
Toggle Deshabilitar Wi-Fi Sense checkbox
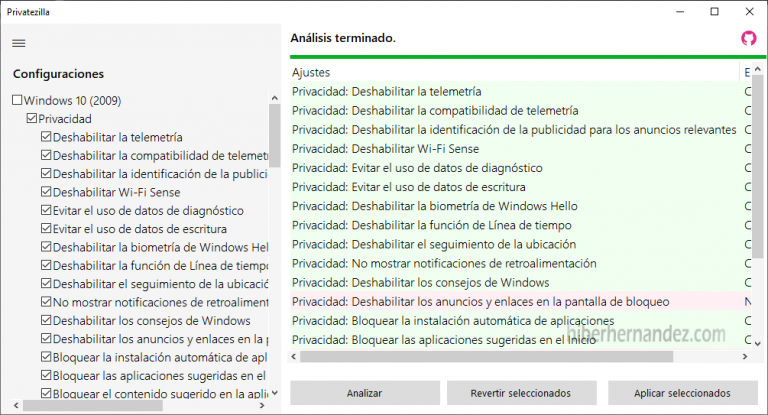click(x=46, y=192)
